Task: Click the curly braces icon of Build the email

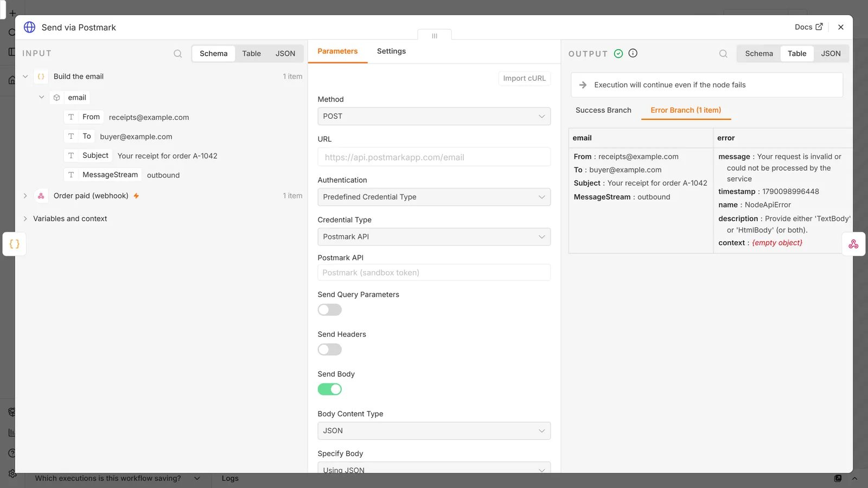Action: [x=41, y=76]
